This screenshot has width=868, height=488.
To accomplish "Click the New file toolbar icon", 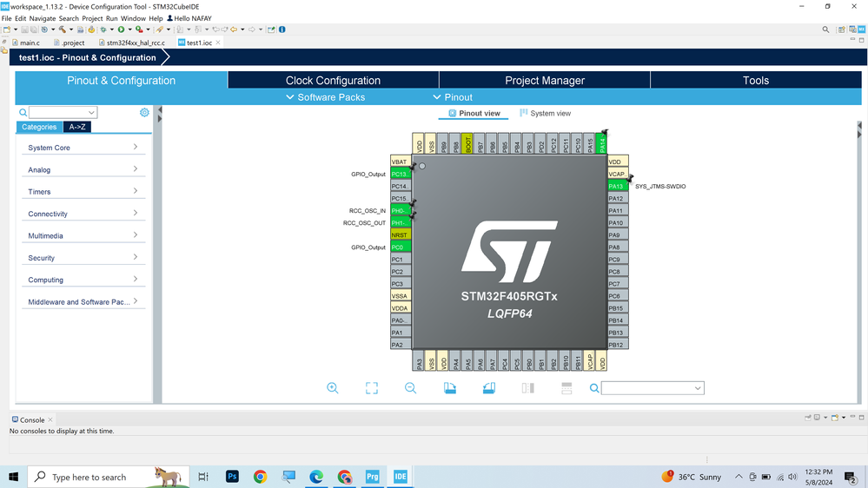I will [x=7, y=30].
